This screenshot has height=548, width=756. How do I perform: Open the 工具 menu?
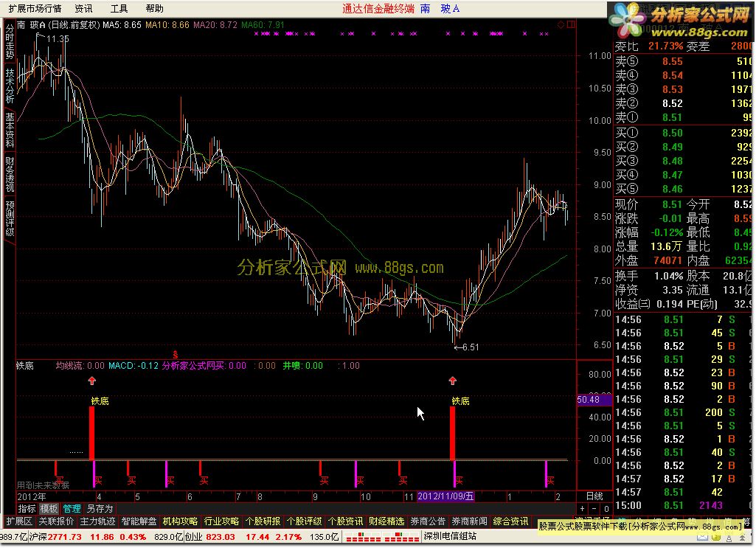pyautogui.click(x=119, y=9)
